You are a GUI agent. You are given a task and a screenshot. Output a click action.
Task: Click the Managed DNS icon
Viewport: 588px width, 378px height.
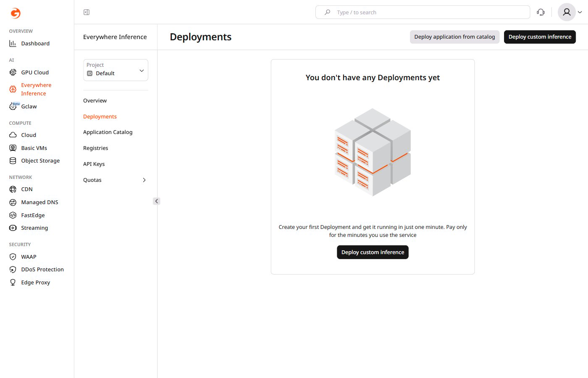point(13,202)
